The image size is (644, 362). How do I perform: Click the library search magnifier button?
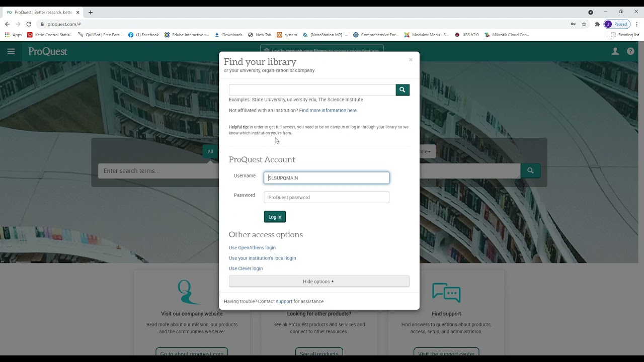click(x=403, y=90)
